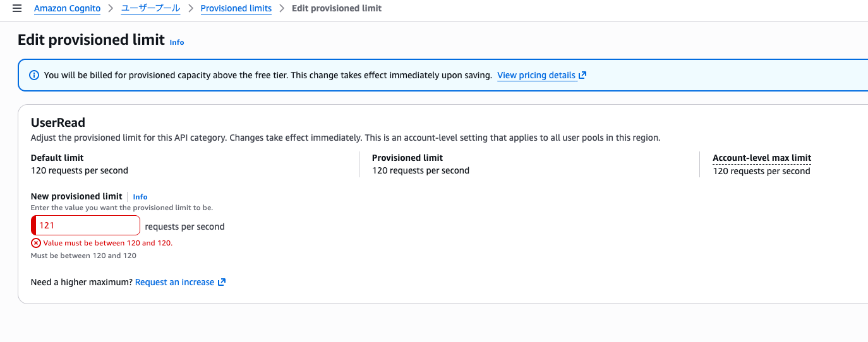This screenshot has width=868, height=342.
Task: Click the info circle icon in the billing banner
Action: tap(35, 75)
